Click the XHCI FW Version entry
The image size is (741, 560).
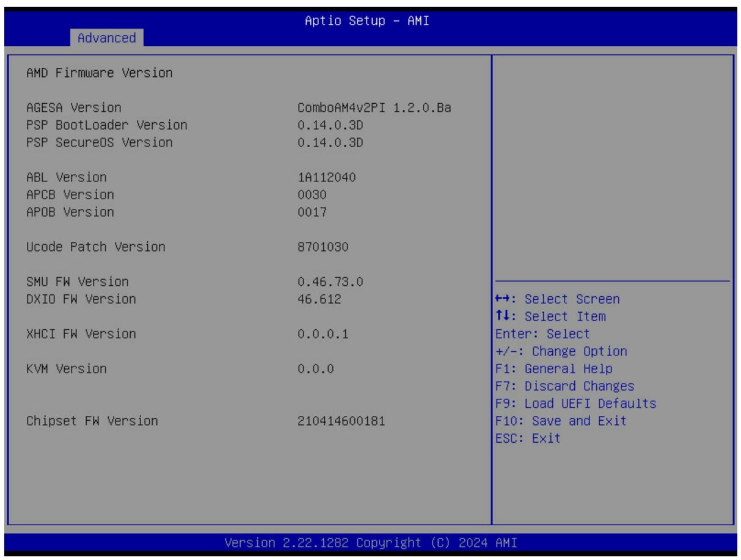click(81, 334)
